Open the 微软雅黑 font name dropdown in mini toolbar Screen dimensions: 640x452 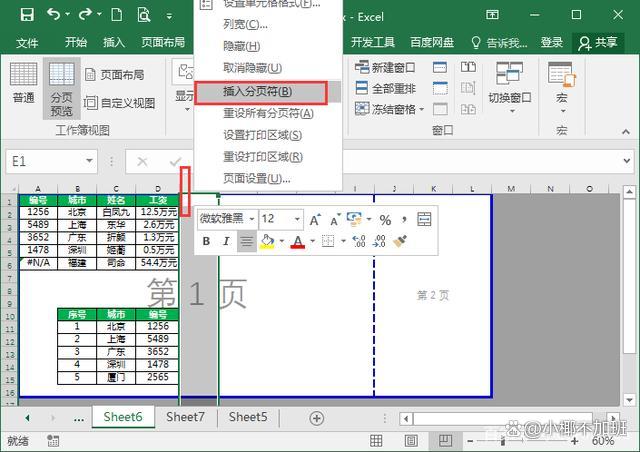point(252,219)
